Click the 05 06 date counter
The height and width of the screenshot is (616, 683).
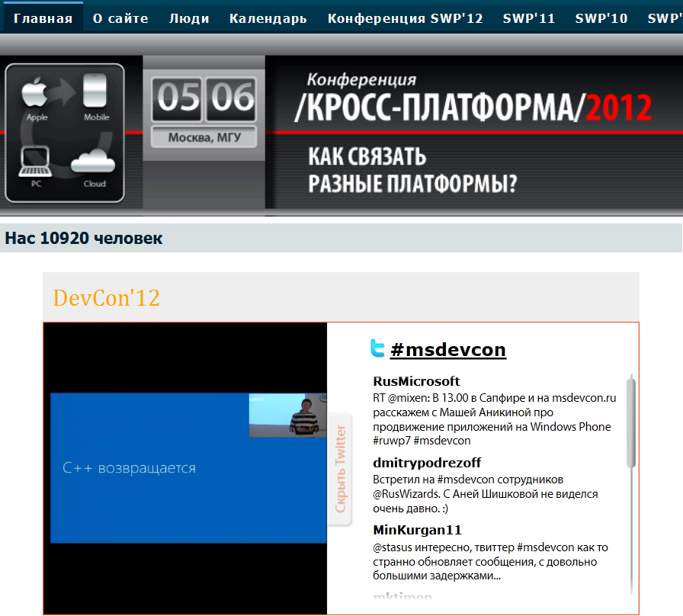click(x=204, y=99)
